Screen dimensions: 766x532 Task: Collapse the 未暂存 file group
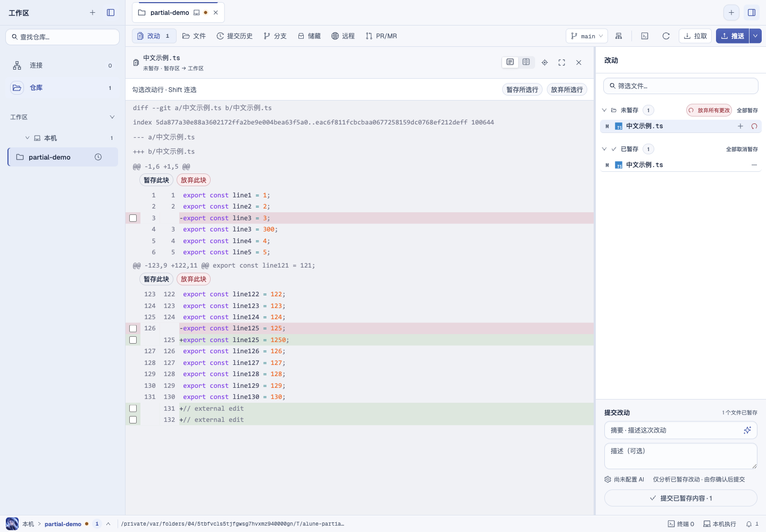(604, 110)
